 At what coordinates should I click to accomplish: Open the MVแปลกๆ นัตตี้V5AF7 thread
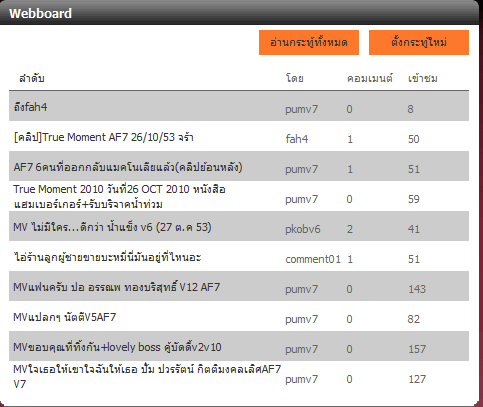click(x=65, y=317)
